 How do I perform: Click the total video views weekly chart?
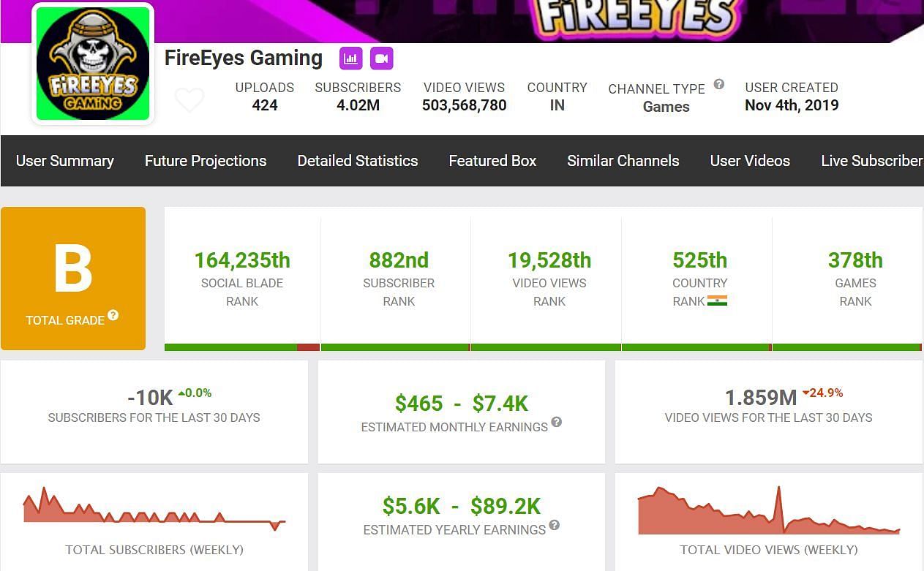pos(768,510)
